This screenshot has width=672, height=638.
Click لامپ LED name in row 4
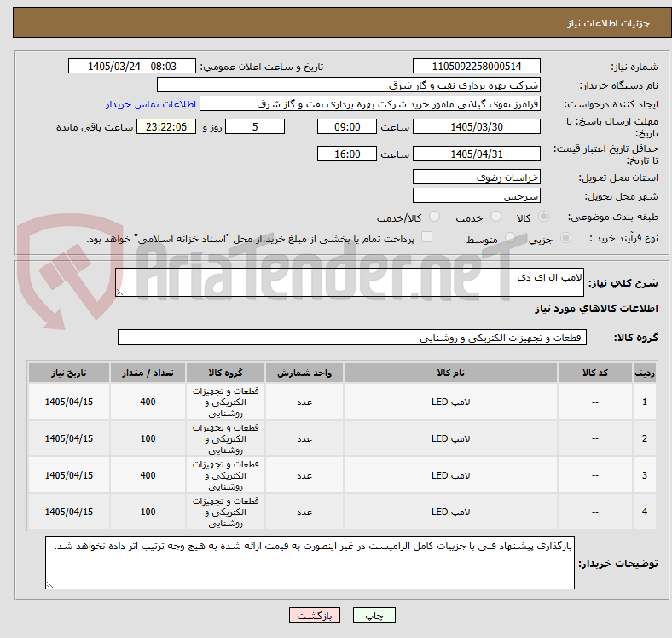pos(450,512)
